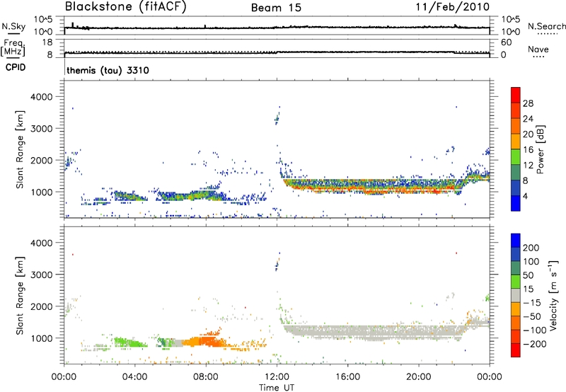
Task: Click the 'Freq. [MHz]' axis label
Action: pos(13,47)
